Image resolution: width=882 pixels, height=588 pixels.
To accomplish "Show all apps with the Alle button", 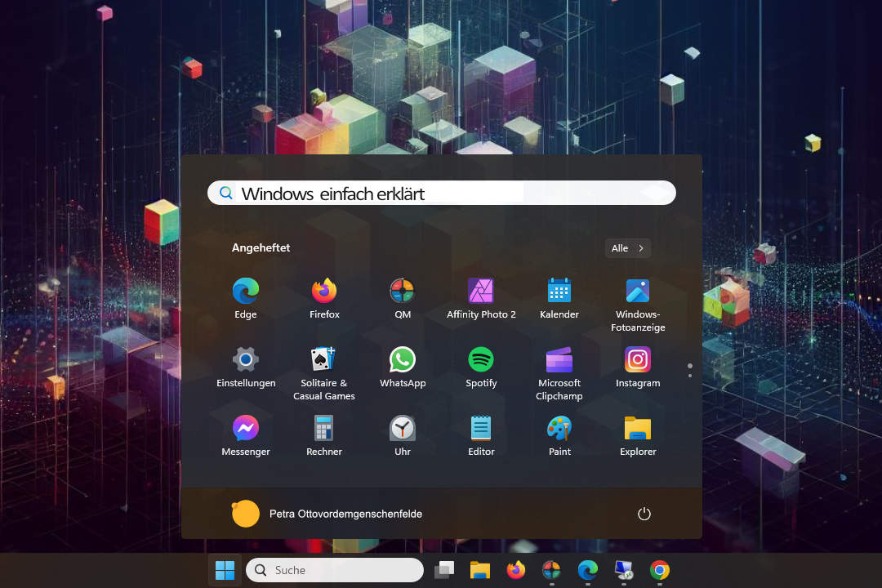I will click(x=628, y=248).
